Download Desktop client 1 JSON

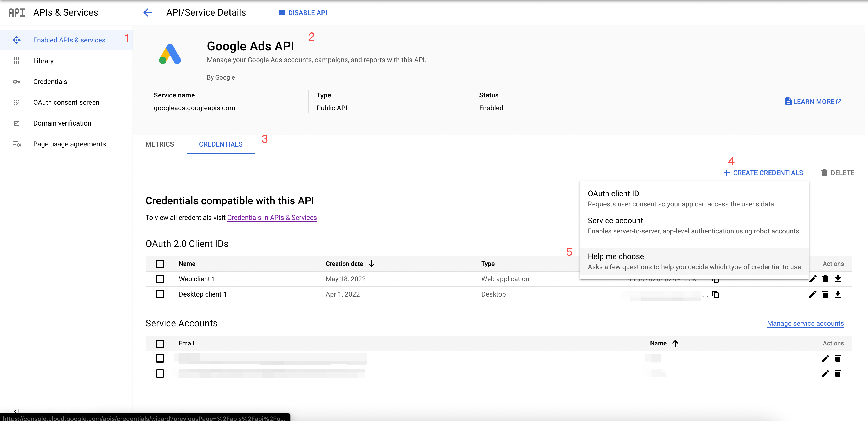(x=838, y=294)
